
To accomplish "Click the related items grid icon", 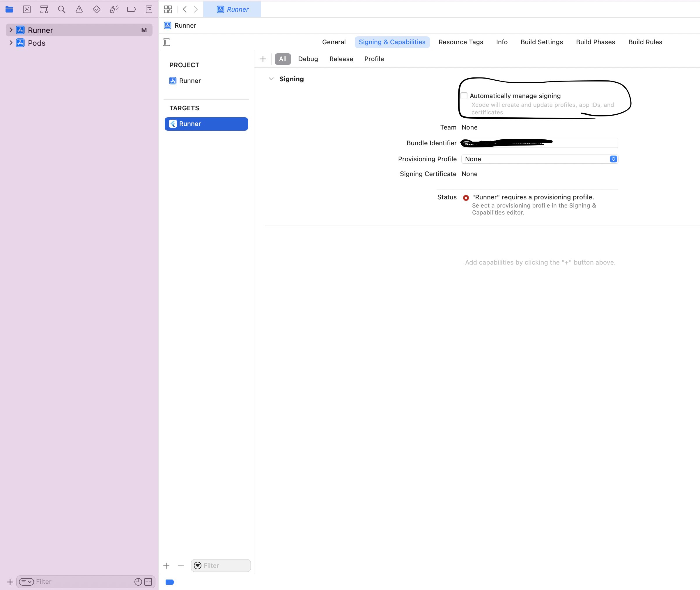I will coord(168,9).
